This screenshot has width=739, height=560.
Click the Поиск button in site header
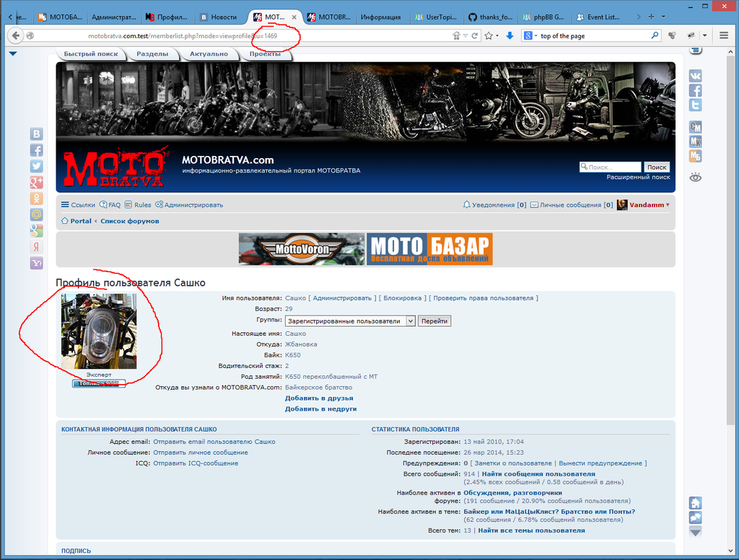656,167
